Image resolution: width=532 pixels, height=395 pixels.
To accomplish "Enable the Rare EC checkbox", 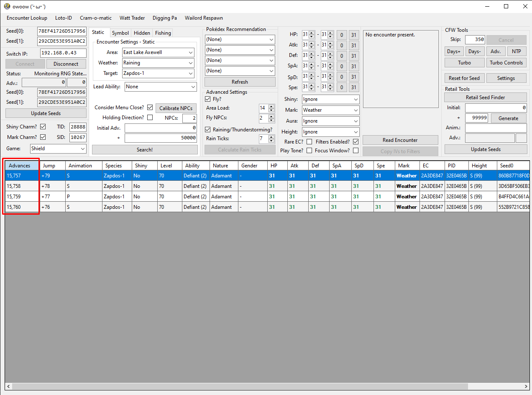I will [x=309, y=142].
